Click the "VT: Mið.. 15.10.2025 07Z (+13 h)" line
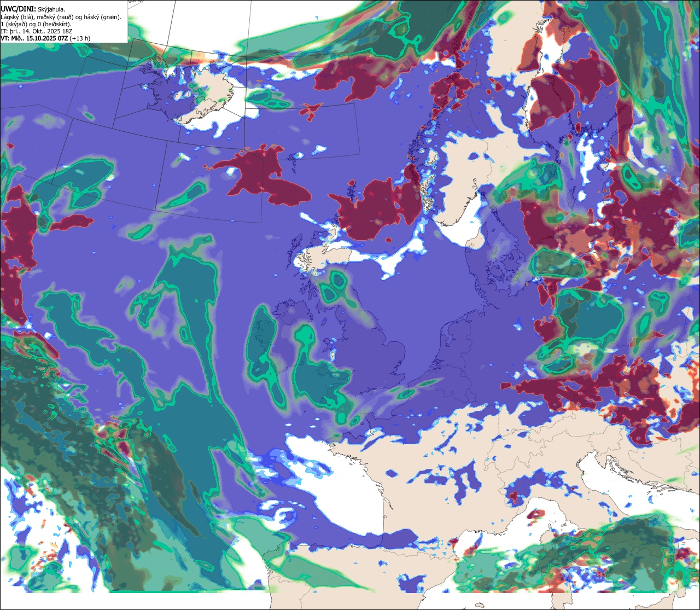The height and width of the screenshot is (610, 700). (x=45, y=38)
